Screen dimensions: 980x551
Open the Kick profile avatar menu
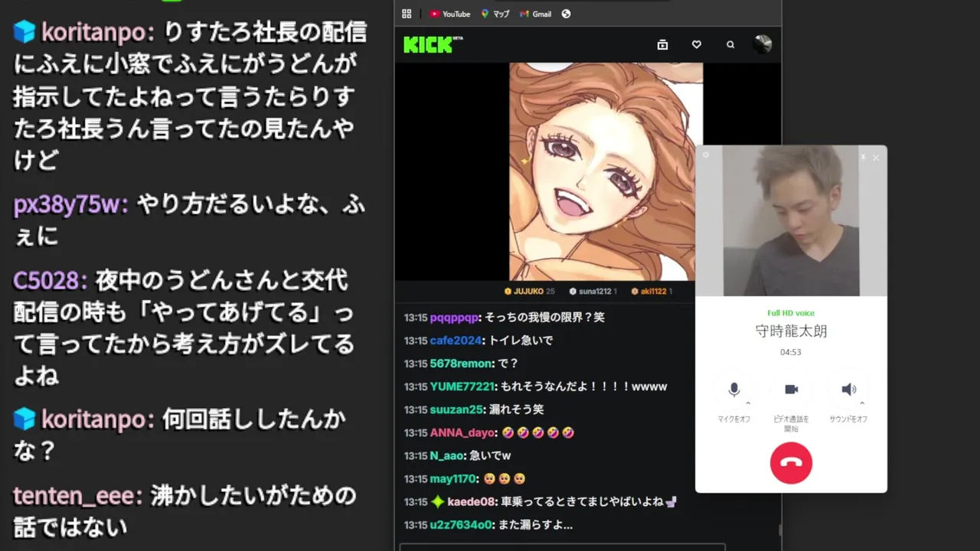[x=763, y=44]
